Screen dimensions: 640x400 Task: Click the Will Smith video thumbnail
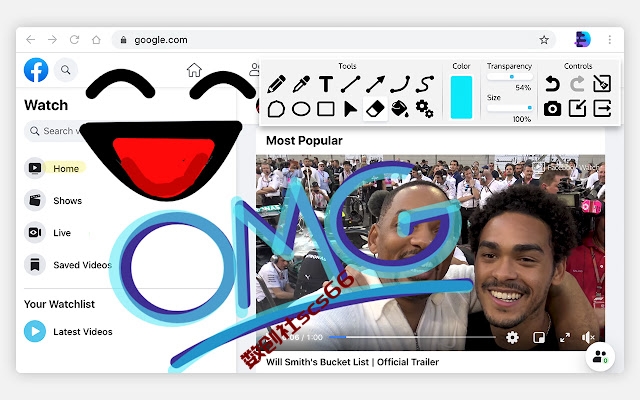[x=430, y=252]
